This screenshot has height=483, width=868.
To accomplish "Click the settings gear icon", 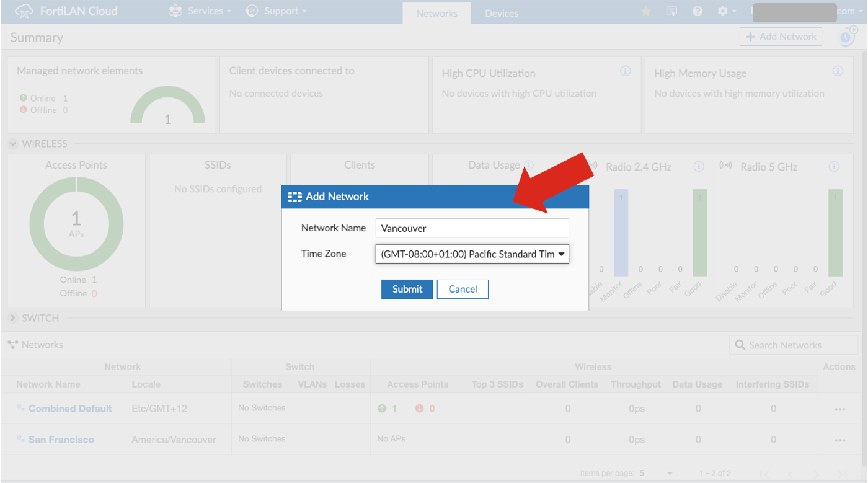I will (723, 11).
